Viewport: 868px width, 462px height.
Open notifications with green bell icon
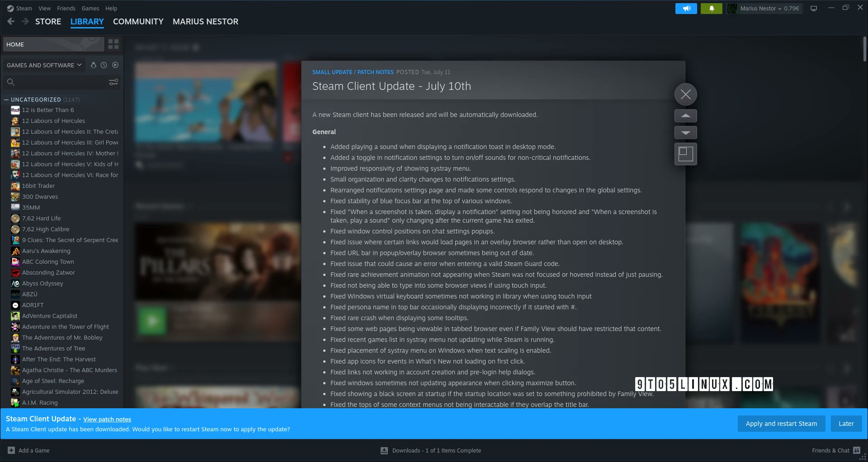click(711, 9)
